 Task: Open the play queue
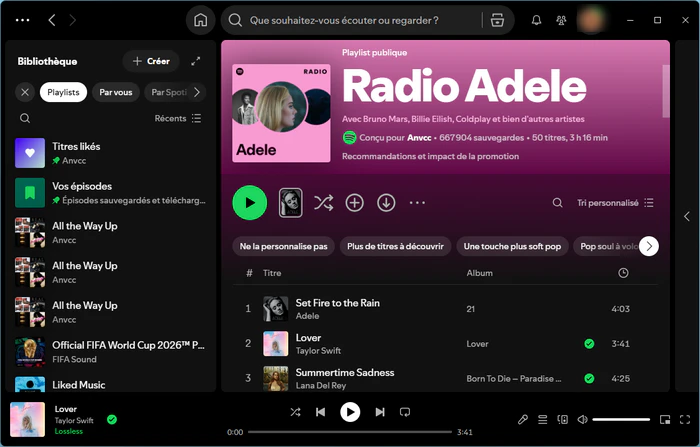point(542,419)
